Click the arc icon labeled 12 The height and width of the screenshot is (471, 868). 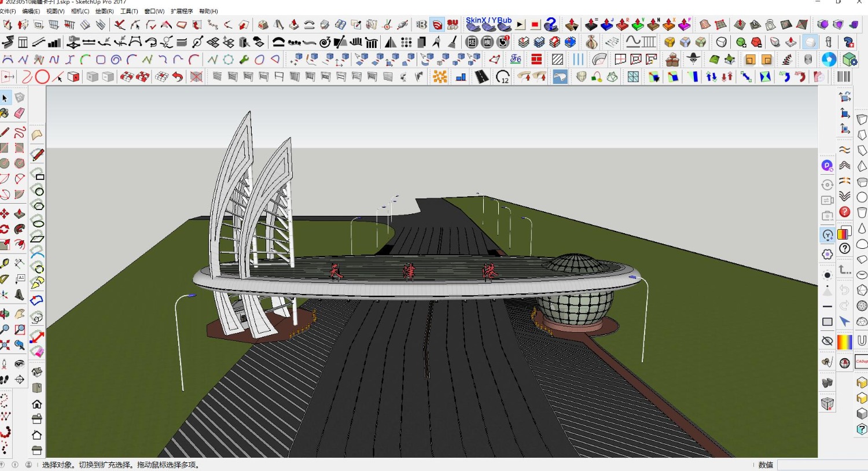pyautogui.click(x=503, y=77)
